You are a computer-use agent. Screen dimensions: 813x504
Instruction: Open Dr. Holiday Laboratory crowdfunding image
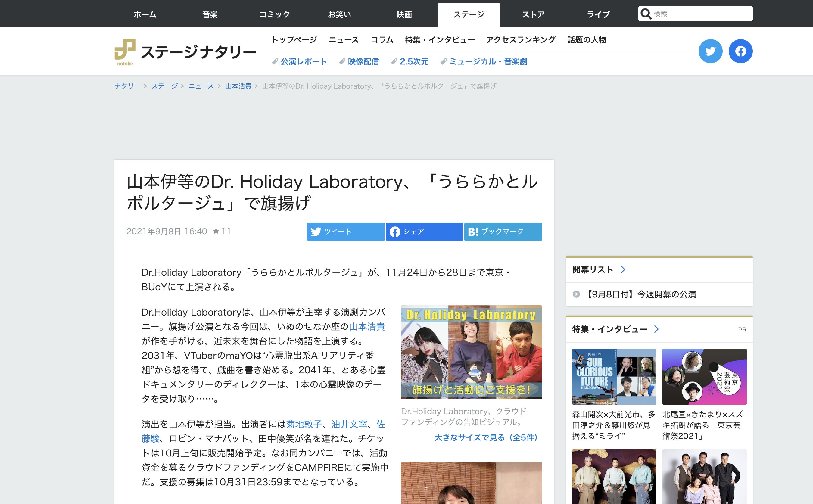[471, 352]
